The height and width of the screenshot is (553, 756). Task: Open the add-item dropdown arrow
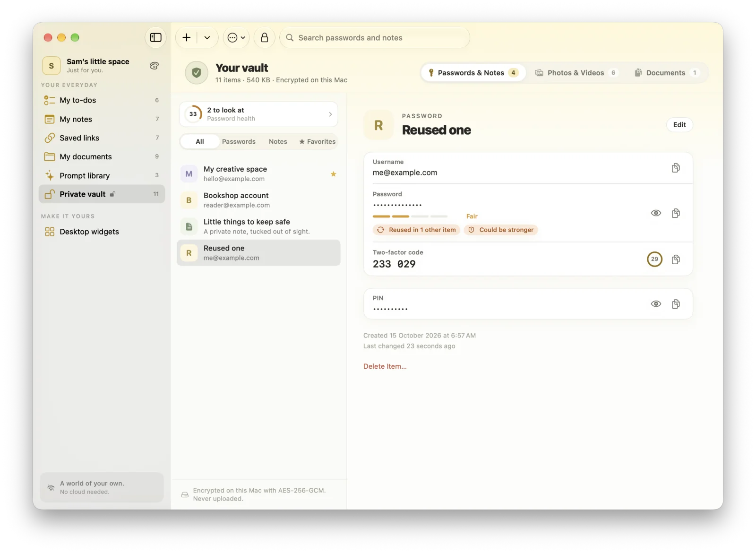point(207,37)
